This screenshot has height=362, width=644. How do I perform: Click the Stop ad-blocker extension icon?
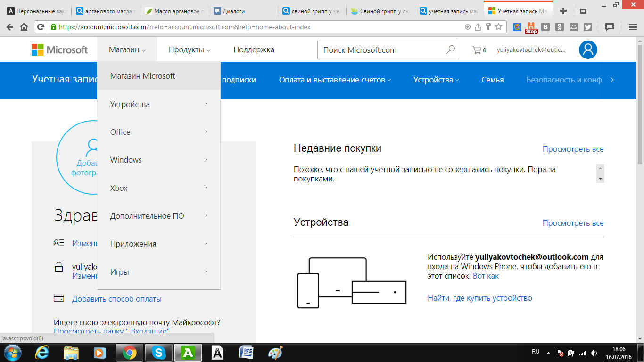point(531,27)
